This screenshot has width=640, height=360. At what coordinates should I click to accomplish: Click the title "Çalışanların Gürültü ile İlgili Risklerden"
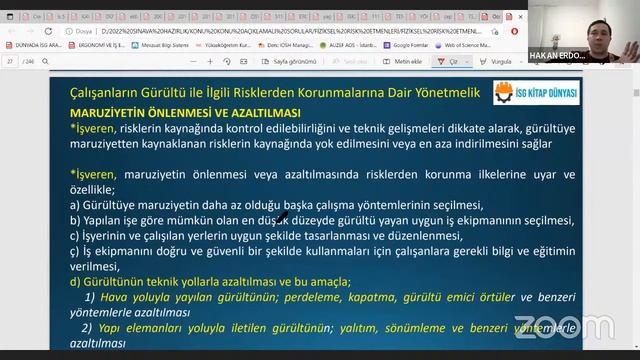point(182,93)
